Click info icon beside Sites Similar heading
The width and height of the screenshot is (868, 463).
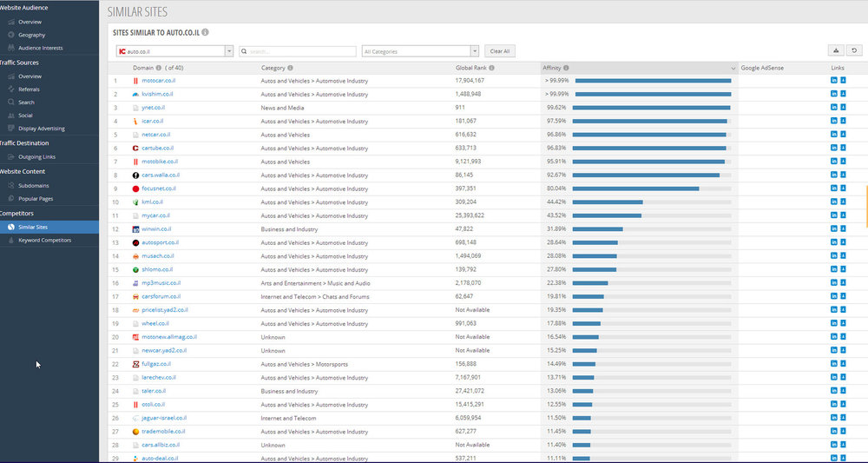[x=206, y=32]
